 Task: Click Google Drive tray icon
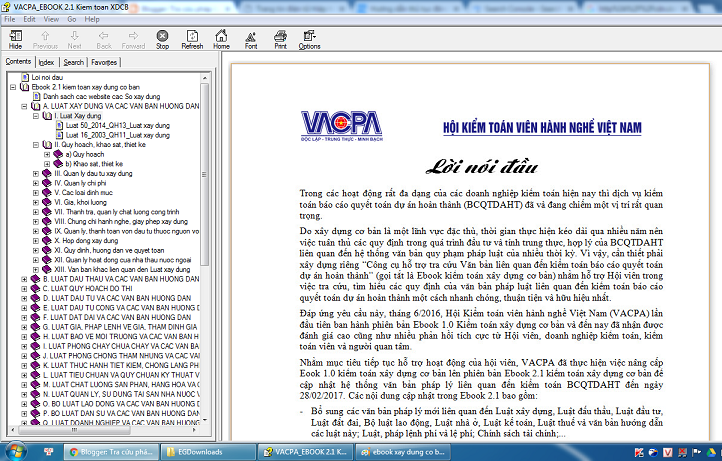711,453
